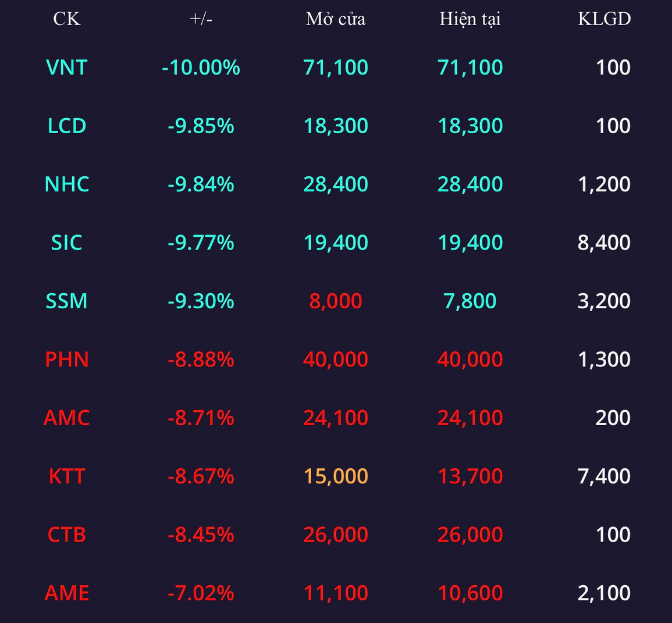
Task: Open the SIC stock ticker
Action: [66, 243]
